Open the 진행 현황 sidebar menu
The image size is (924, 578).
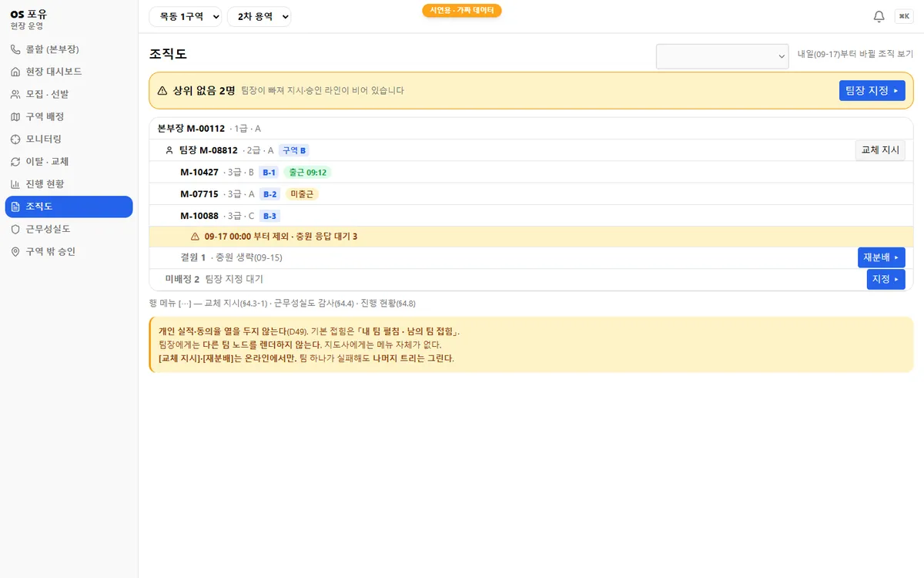pos(69,184)
